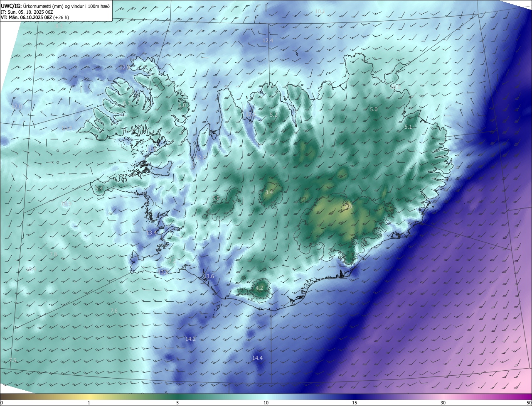Click the 7.6 value label over the sea
This screenshot has height=406, width=532.
[114, 311]
